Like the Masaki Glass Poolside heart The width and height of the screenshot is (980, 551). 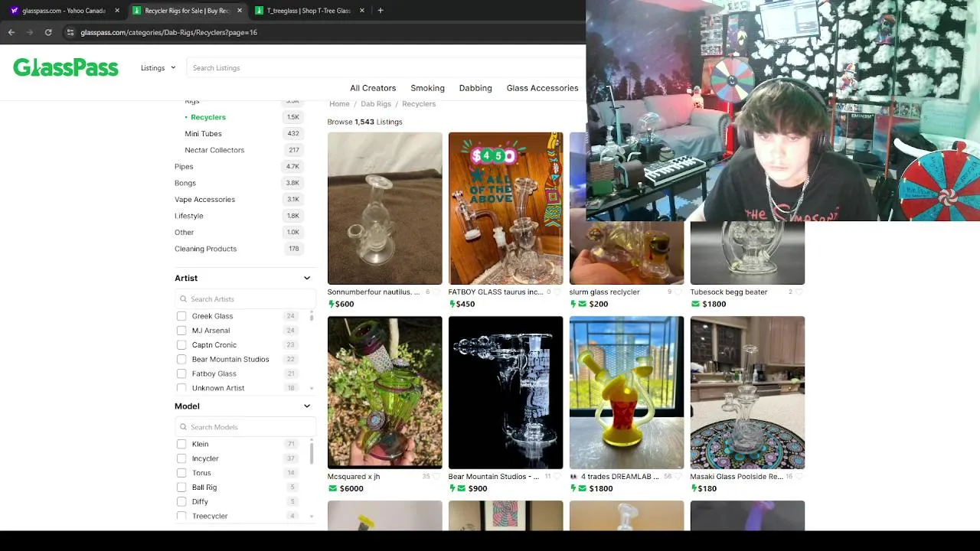(x=799, y=476)
